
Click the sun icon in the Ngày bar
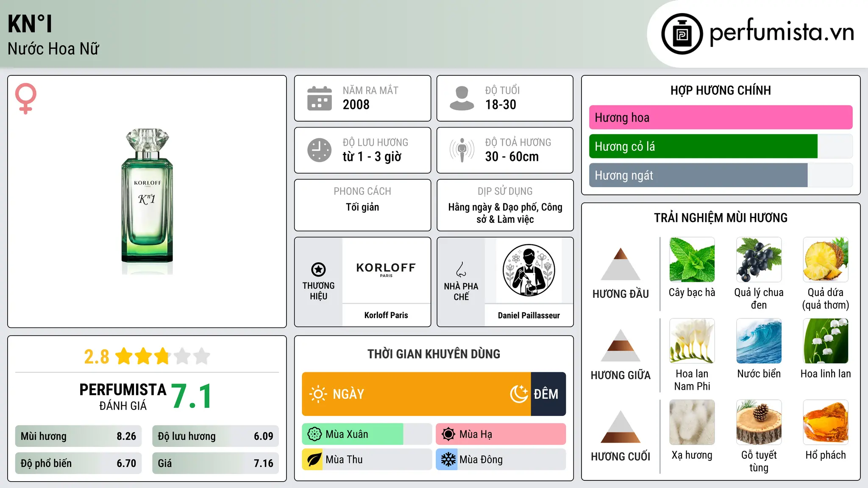coord(318,394)
